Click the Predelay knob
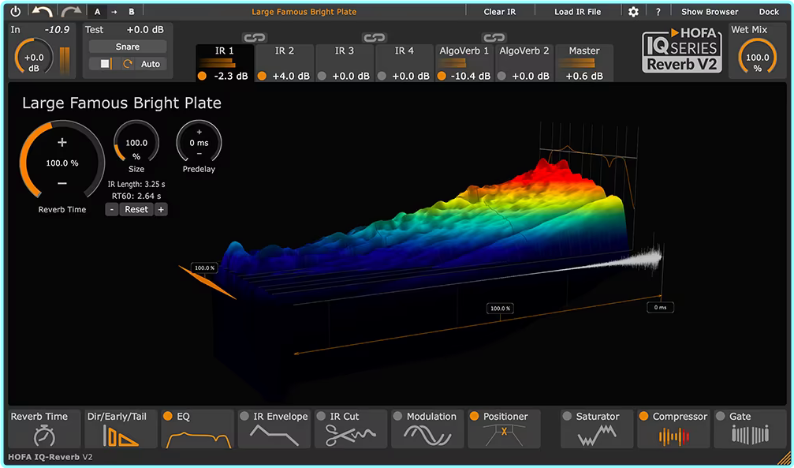The image size is (794, 468). coord(199,142)
